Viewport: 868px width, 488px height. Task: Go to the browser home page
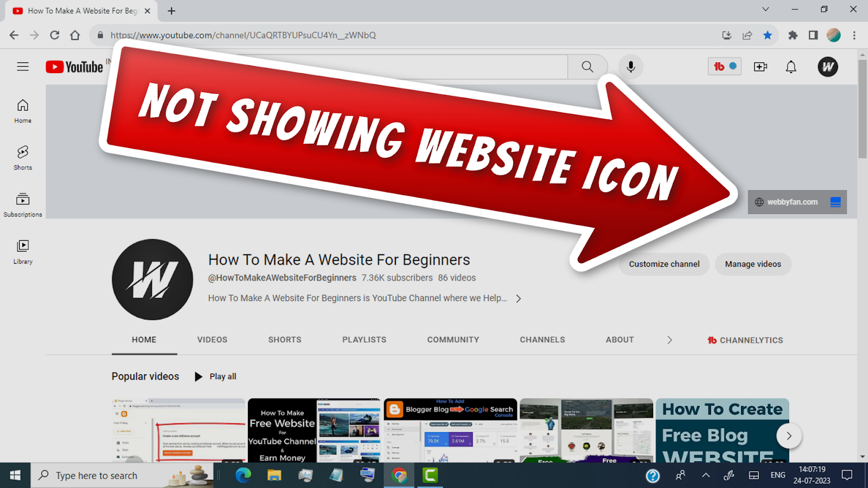point(75,35)
